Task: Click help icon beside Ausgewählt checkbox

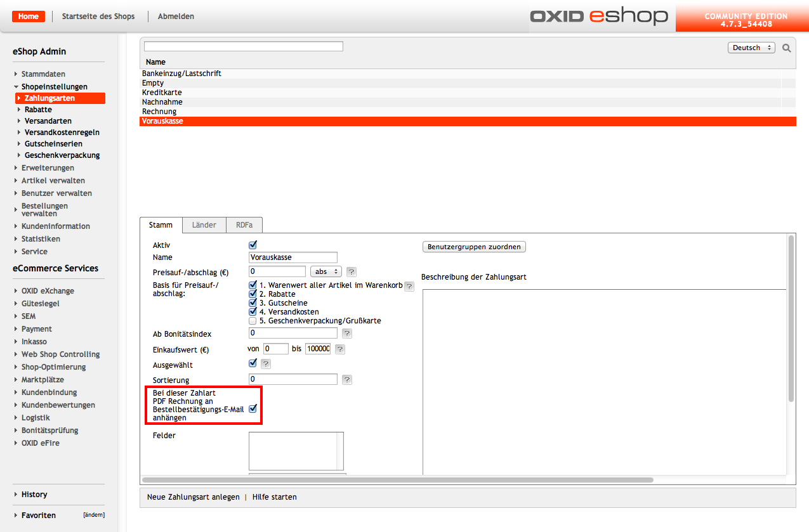Action: 265,364
